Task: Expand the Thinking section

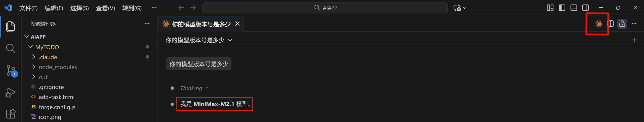Action: pos(194,88)
